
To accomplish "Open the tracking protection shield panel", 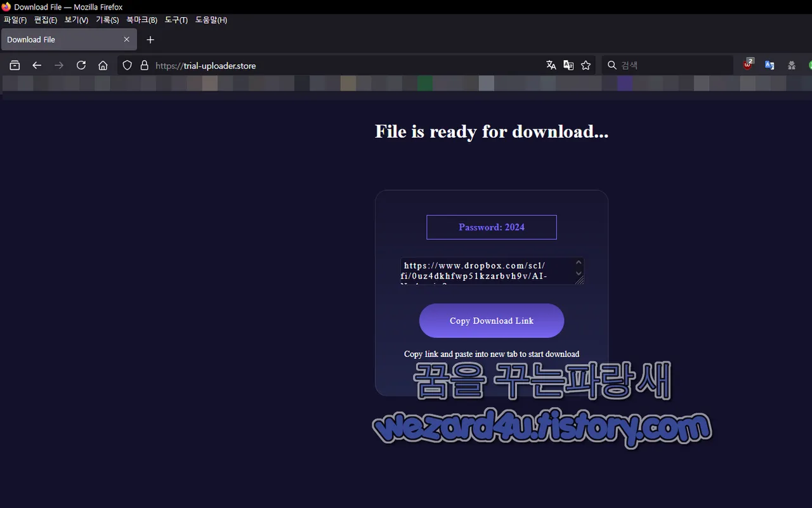I will coord(127,65).
